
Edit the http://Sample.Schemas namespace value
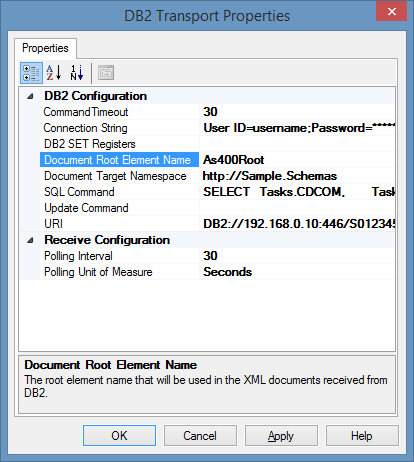pos(297,176)
